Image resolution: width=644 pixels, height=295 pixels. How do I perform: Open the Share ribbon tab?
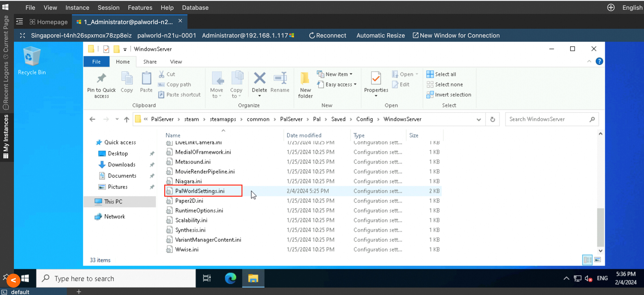tap(150, 62)
